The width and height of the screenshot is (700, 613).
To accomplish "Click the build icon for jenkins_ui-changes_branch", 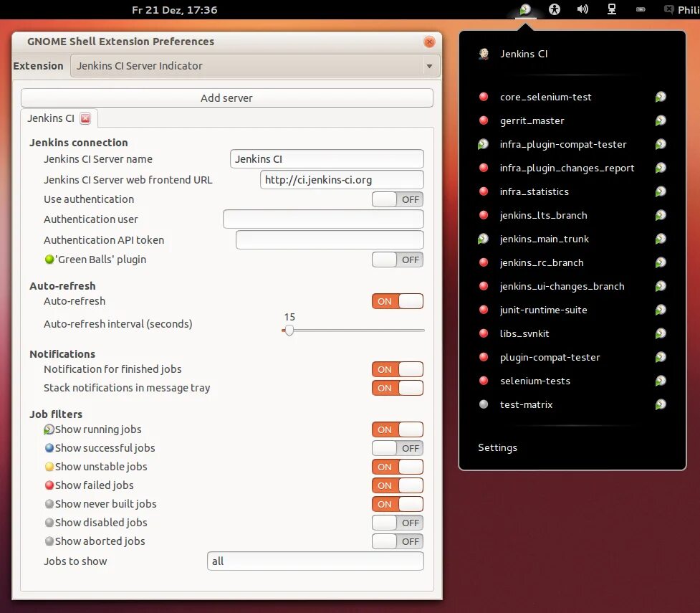I will click(661, 286).
